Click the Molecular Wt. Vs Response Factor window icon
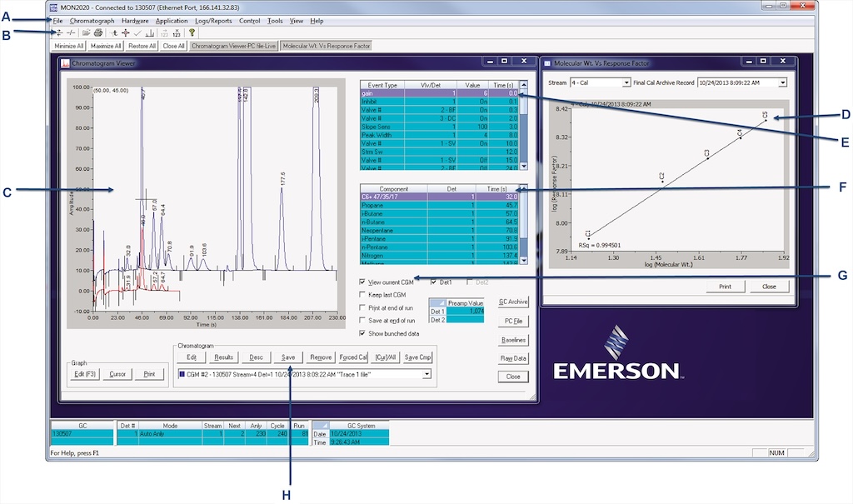Screen dimensions: 853x504 (547, 63)
